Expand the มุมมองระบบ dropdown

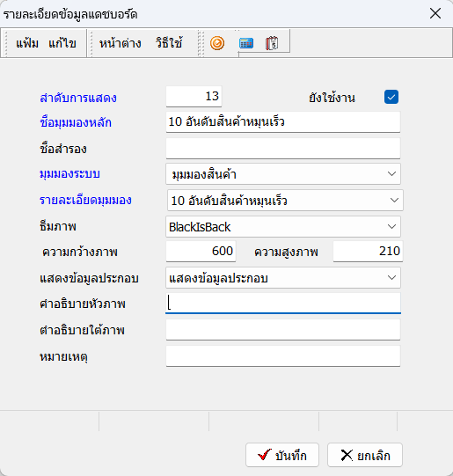(x=391, y=174)
